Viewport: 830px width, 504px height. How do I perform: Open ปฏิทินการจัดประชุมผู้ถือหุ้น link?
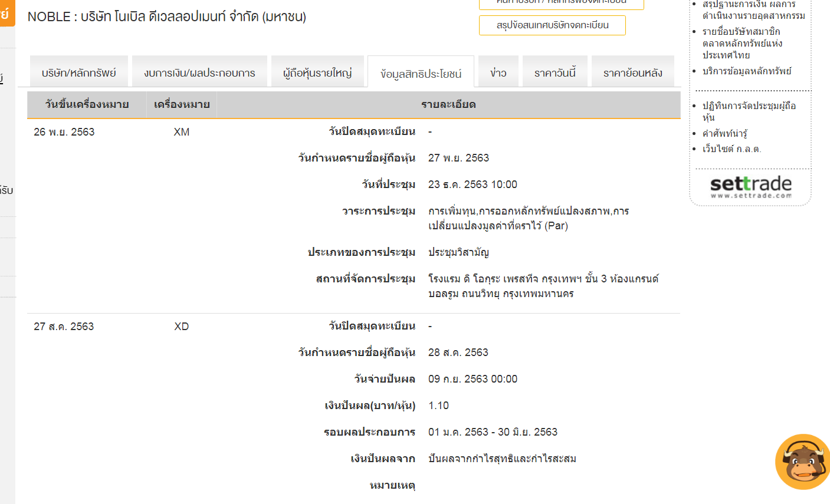pos(749,111)
